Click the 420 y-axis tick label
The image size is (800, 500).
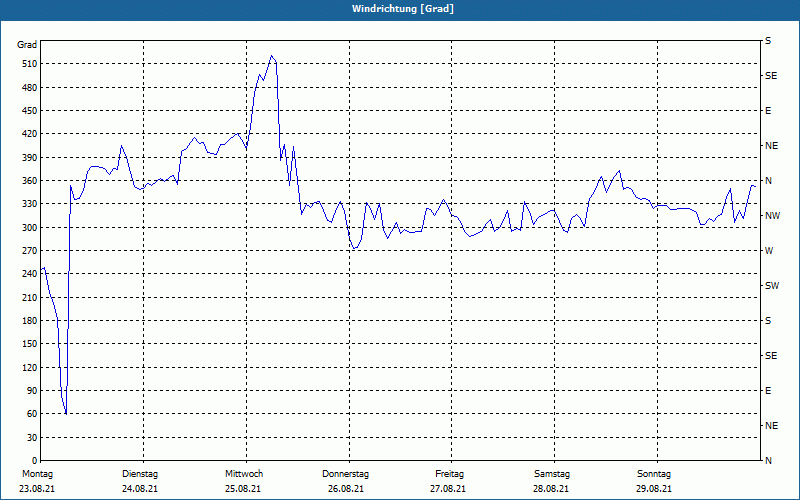pos(30,134)
